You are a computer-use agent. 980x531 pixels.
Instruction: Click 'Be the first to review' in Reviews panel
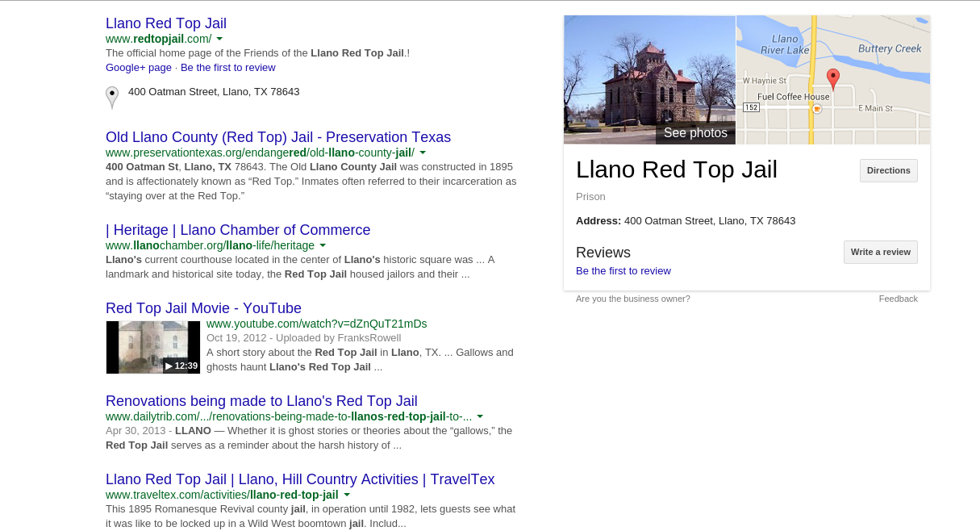pos(623,271)
